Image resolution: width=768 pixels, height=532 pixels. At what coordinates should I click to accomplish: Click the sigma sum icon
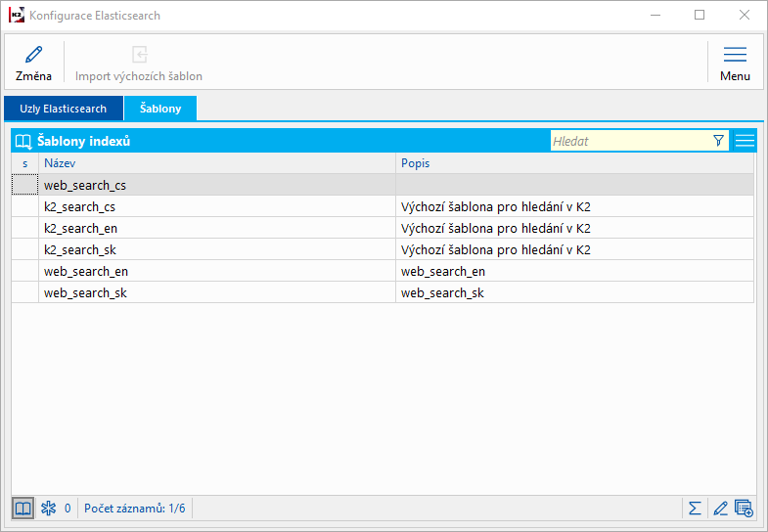695,509
